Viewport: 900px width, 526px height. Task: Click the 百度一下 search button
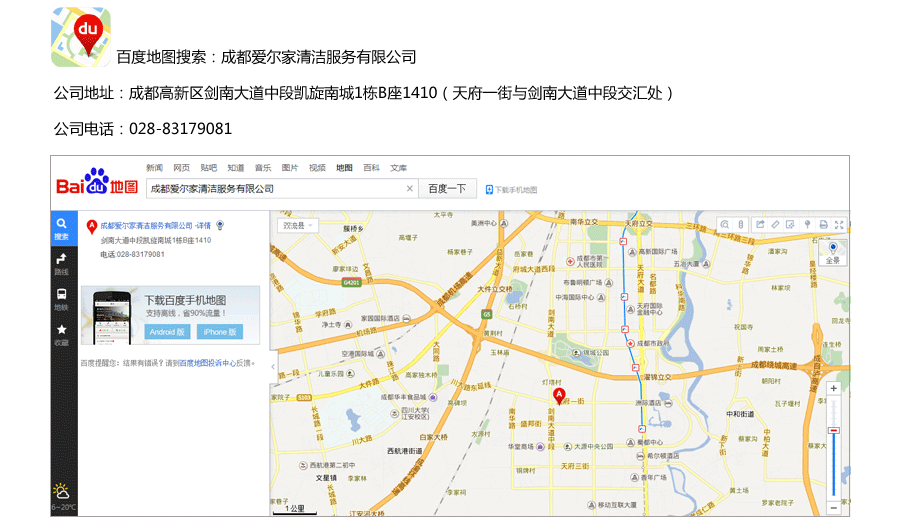click(447, 188)
